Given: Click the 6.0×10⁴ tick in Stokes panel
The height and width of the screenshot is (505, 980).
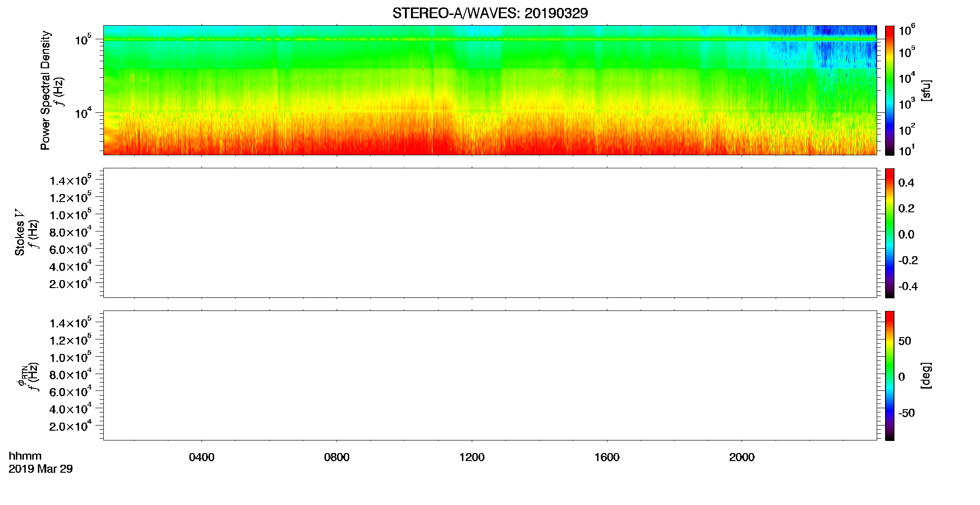Looking at the screenshot, I should tap(71, 249).
